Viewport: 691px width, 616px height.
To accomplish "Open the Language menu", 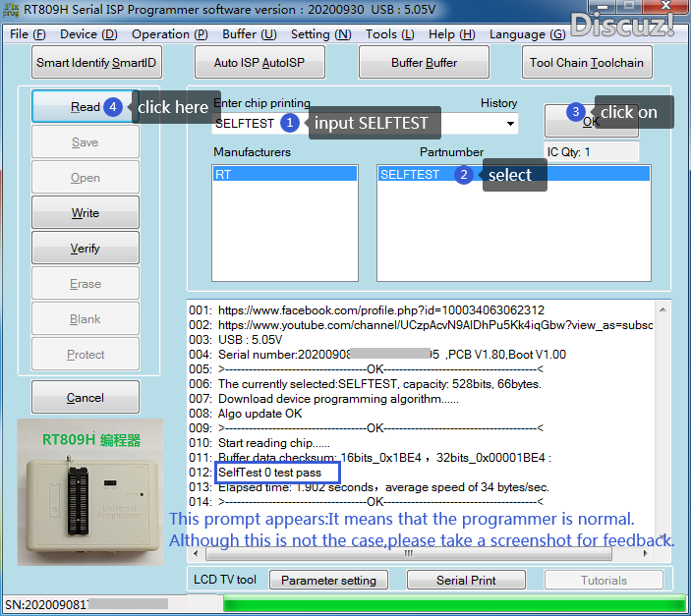I will click(527, 34).
